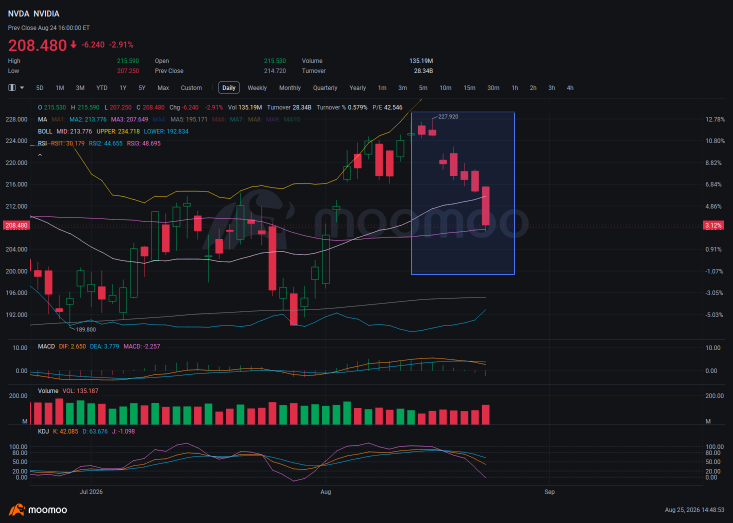The image size is (733, 523).
Task: Toggle the dimmed MA7 line
Action: click(237, 120)
